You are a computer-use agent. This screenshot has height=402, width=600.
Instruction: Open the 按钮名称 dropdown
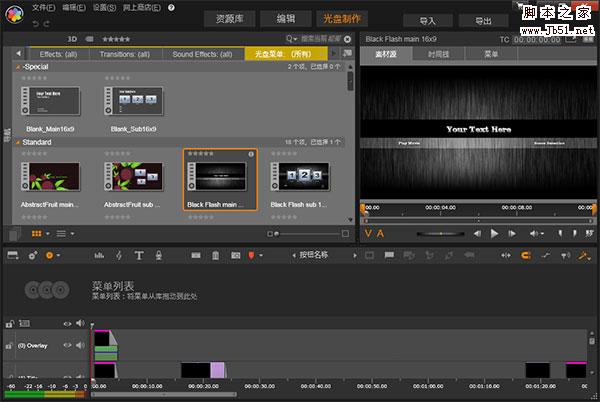(315, 256)
